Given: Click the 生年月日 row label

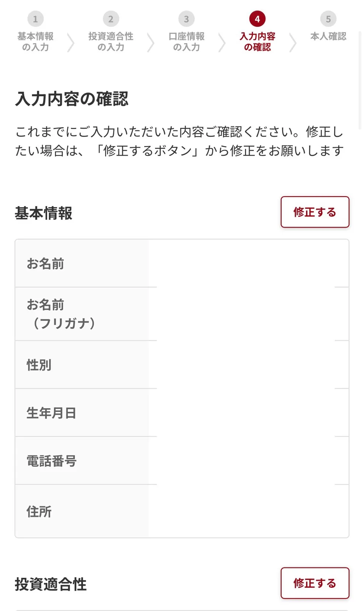Looking at the screenshot, I should (x=51, y=413).
